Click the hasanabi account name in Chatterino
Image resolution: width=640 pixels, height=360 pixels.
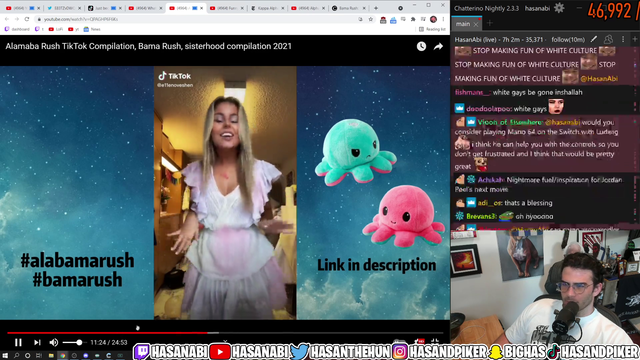(537, 8)
